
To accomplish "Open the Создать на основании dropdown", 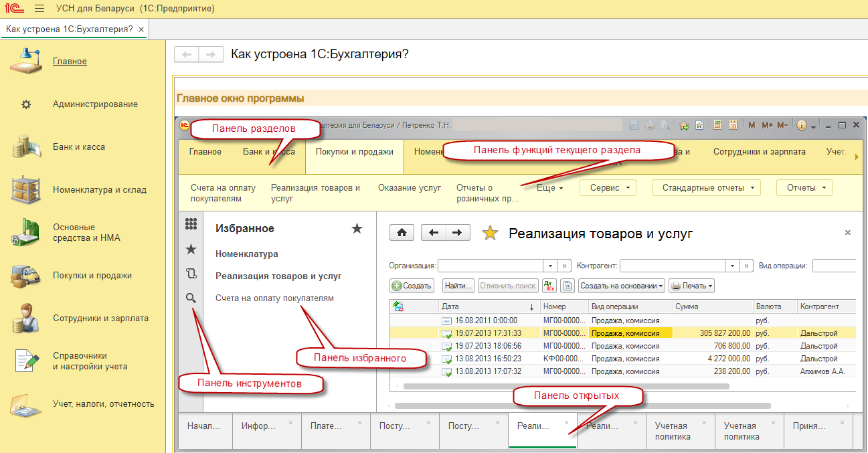I will (x=622, y=286).
